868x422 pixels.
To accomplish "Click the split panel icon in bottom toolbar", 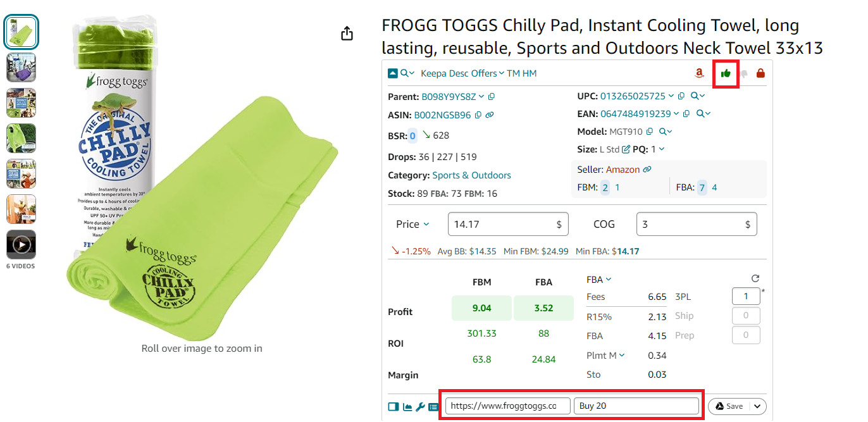I will coord(394,407).
